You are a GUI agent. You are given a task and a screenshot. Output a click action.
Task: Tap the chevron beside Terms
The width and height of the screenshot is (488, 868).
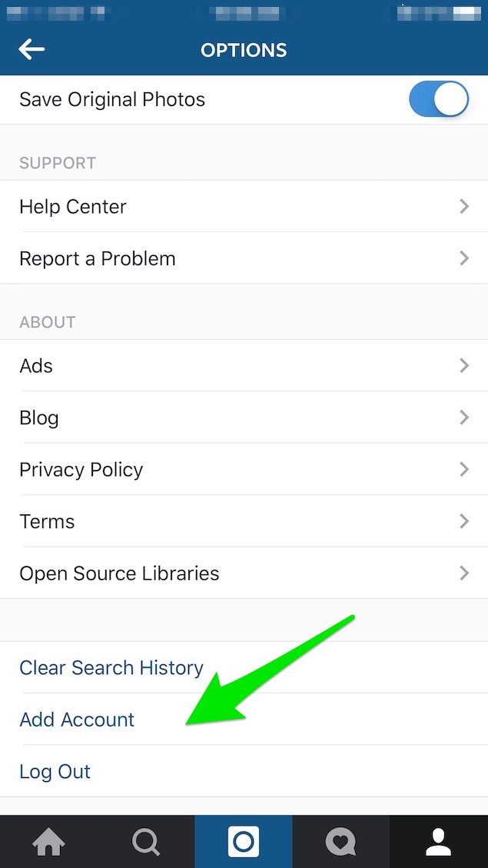464,521
